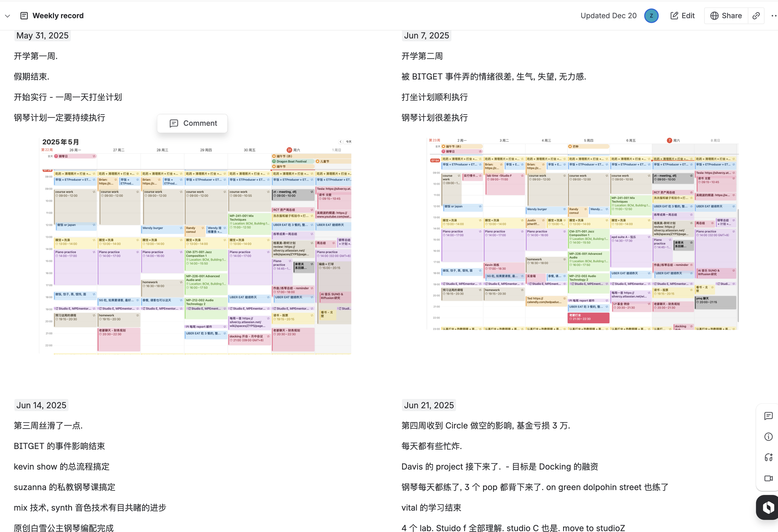Click the video recording camera icon

tap(768, 478)
